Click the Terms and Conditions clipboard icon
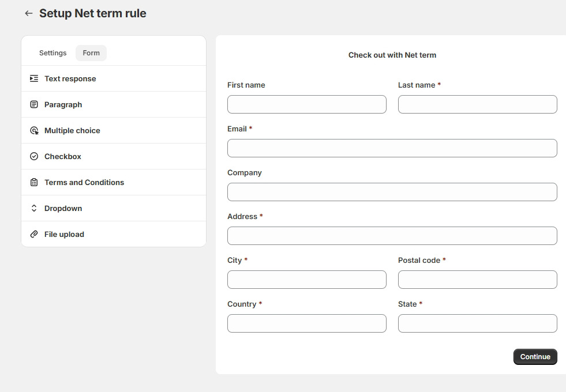 [34, 183]
